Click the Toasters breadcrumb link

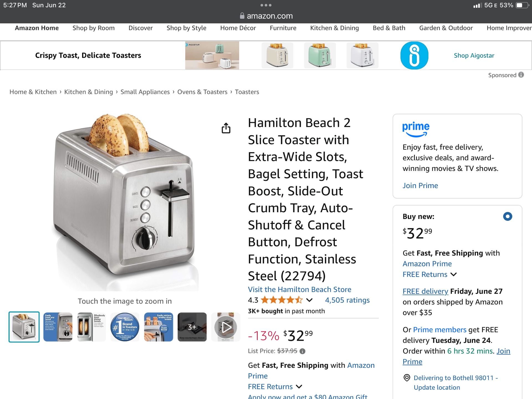[x=247, y=92]
